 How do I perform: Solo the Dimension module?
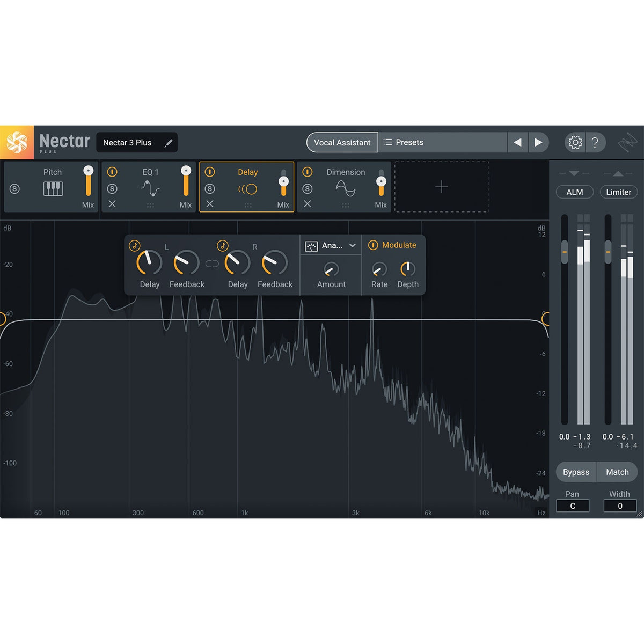point(308,189)
